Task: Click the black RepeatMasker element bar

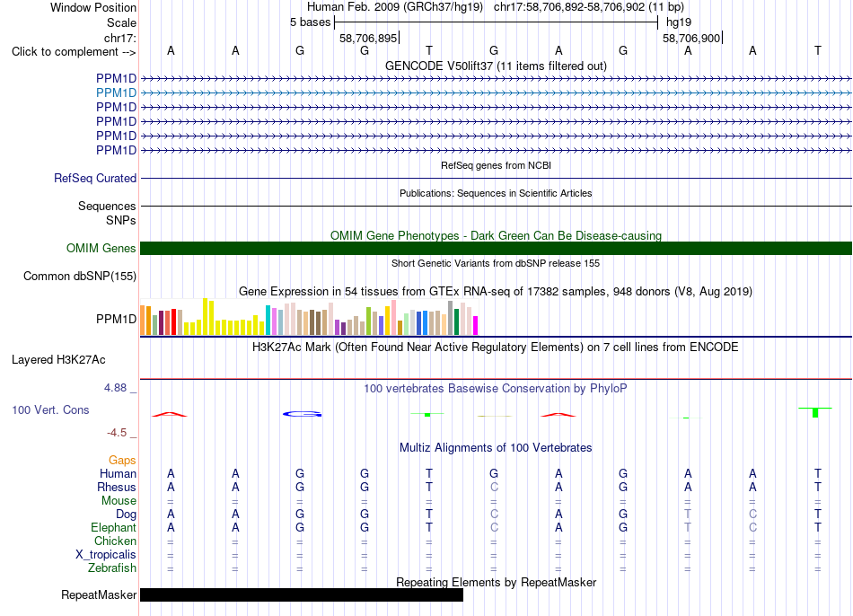Action: point(302,594)
